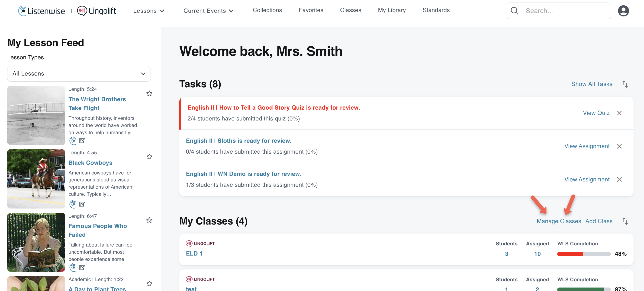Click the sort arrows icon beside Show All Tasks
Image resolution: width=644 pixels, height=291 pixels.
point(625,84)
